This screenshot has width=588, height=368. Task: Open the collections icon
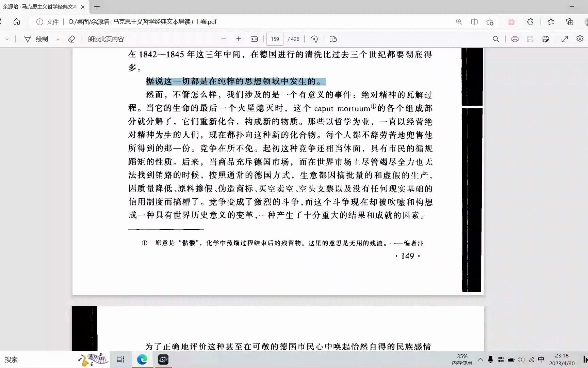(570, 22)
